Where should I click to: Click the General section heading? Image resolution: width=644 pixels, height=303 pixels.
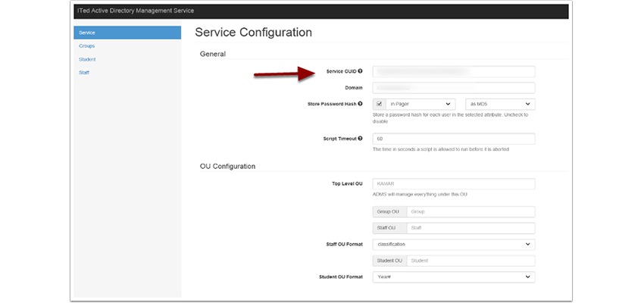(213, 54)
